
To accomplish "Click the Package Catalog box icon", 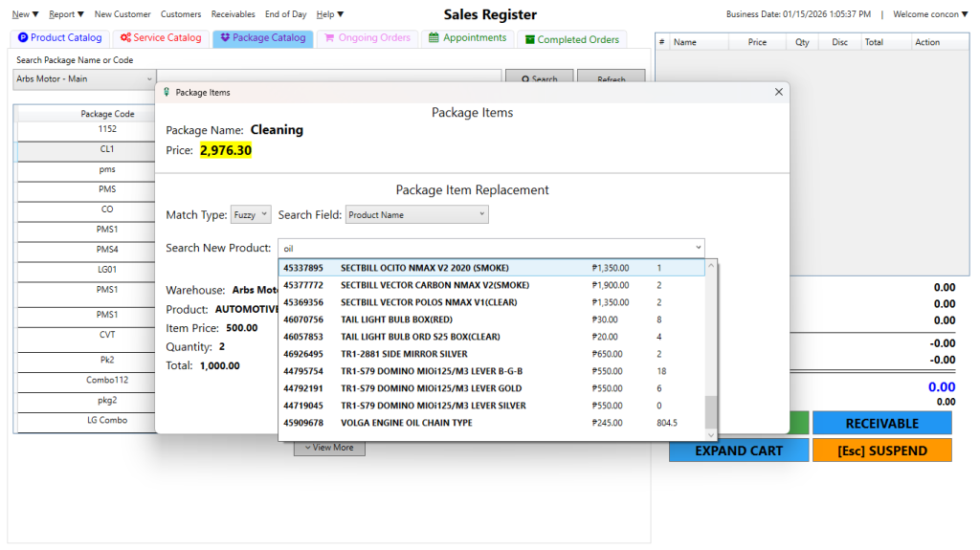I will [225, 38].
